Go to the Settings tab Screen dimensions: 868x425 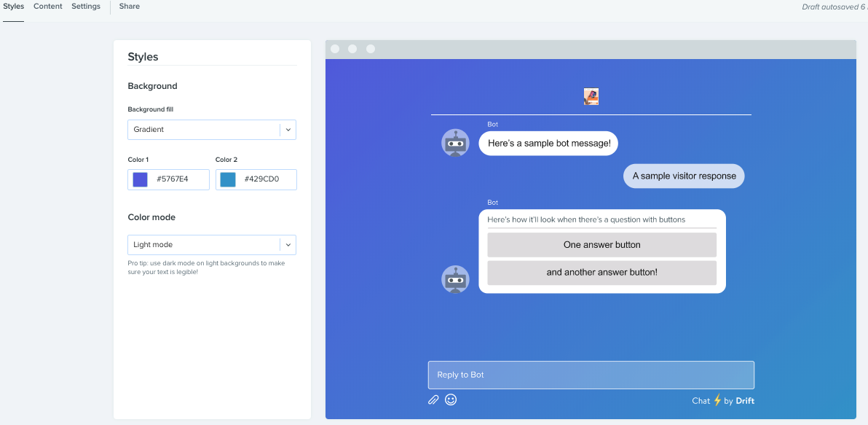coord(86,7)
